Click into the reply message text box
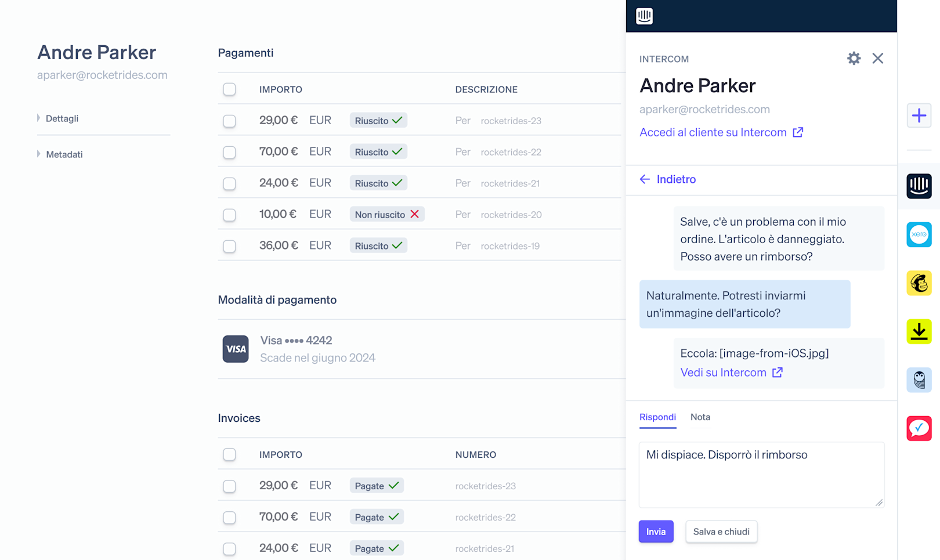940x560 pixels. tap(761, 475)
